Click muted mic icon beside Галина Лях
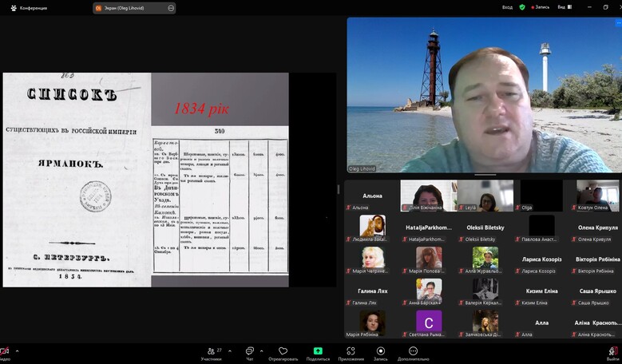This screenshot has width=622, height=364. [x=349, y=303]
